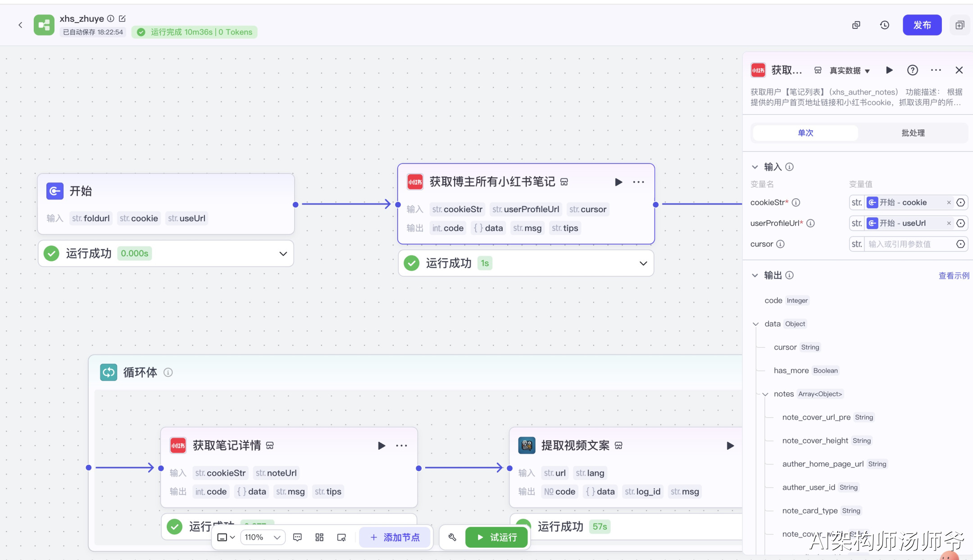
Task: Open 真实数据 dropdown in side panel
Action: (x=850, y=71)
